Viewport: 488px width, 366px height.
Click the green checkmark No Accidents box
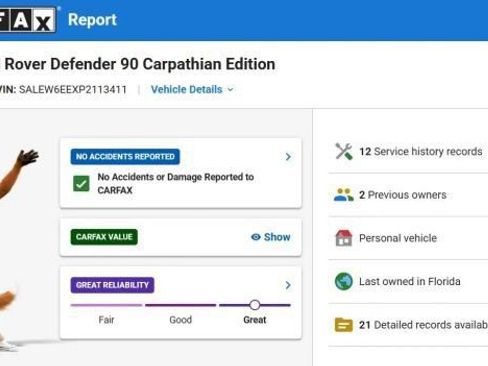81,184
